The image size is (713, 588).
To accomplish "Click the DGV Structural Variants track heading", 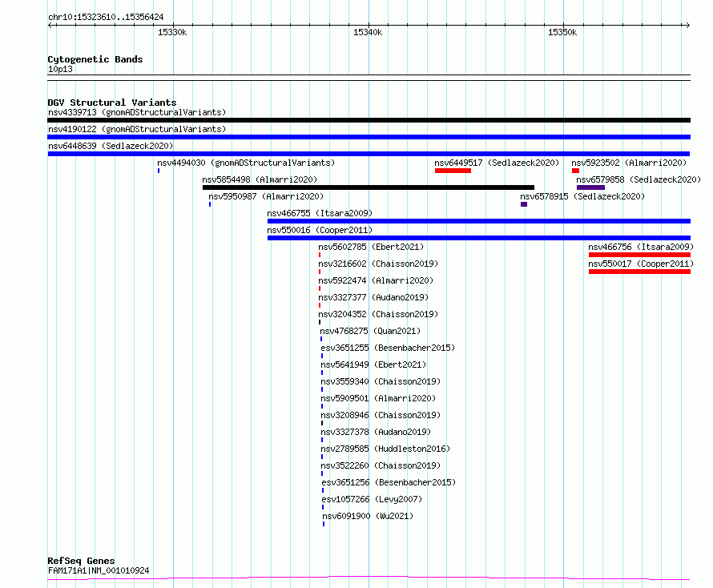I will tap(112, 103).
